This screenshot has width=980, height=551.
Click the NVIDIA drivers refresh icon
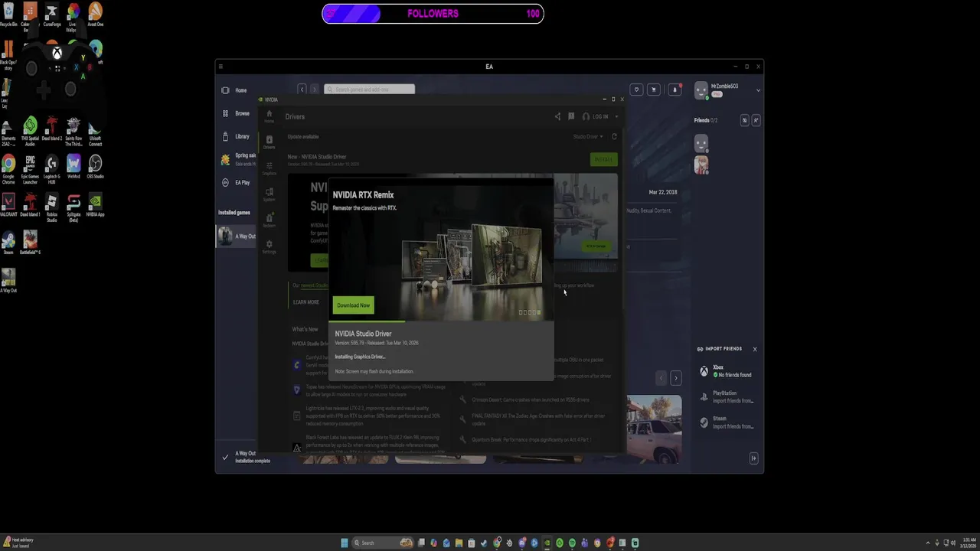pyautogui.click(x=614, y=136)
